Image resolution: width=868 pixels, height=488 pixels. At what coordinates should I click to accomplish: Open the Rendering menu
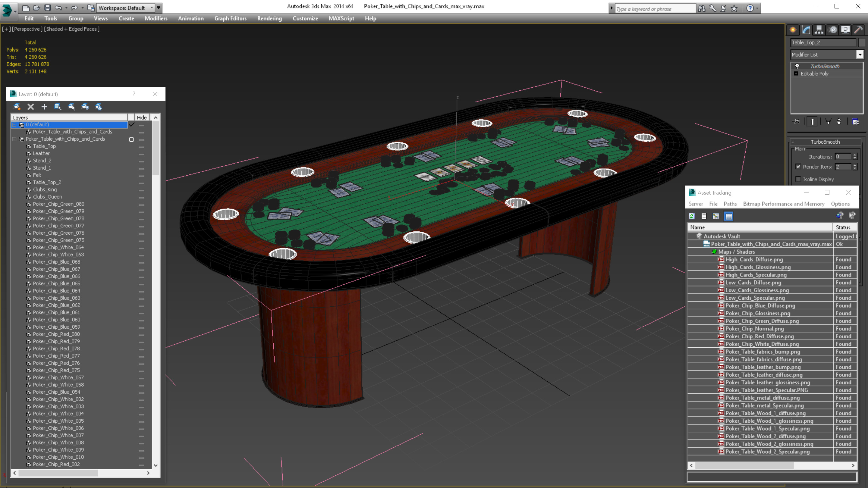(269, 18)
